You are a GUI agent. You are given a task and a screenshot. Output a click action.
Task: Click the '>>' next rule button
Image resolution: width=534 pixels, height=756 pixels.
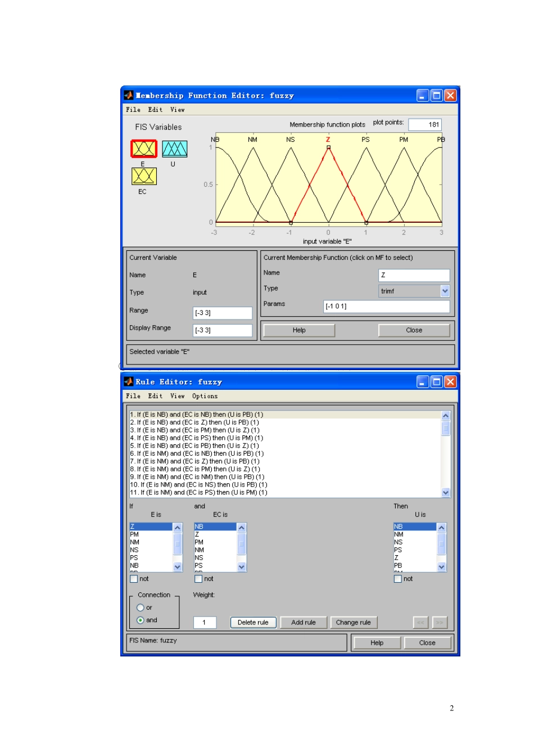point(440,623)
